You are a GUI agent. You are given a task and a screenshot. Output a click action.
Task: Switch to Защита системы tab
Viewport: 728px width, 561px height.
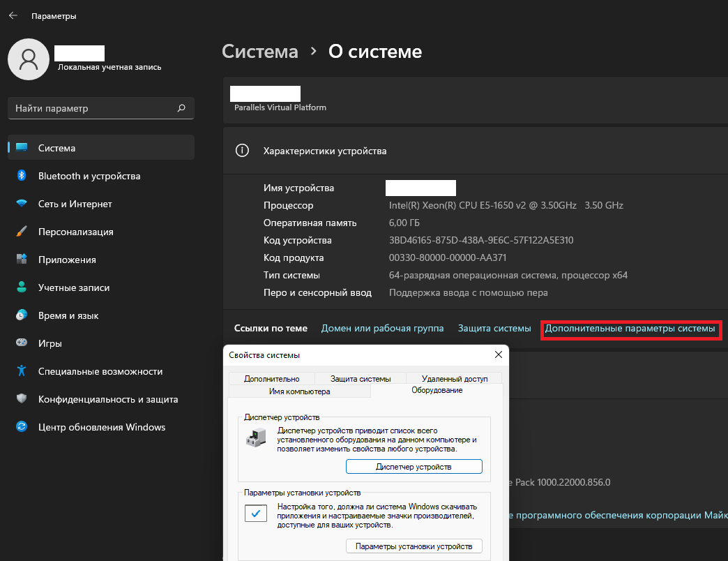pyautogui.click(x=361, y=379)
